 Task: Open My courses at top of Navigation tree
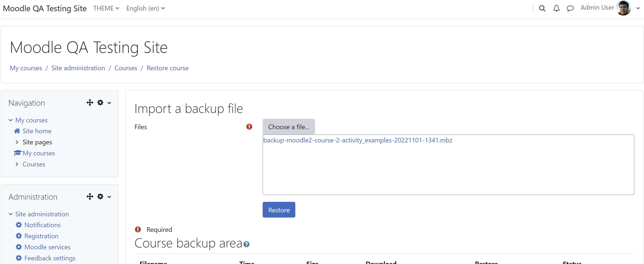[31, 120]
